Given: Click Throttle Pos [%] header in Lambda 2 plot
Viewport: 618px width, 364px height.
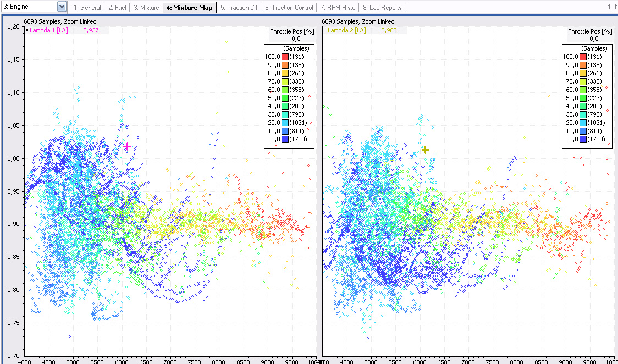Looking at the screenshot, I should click(x=589, y=32).
